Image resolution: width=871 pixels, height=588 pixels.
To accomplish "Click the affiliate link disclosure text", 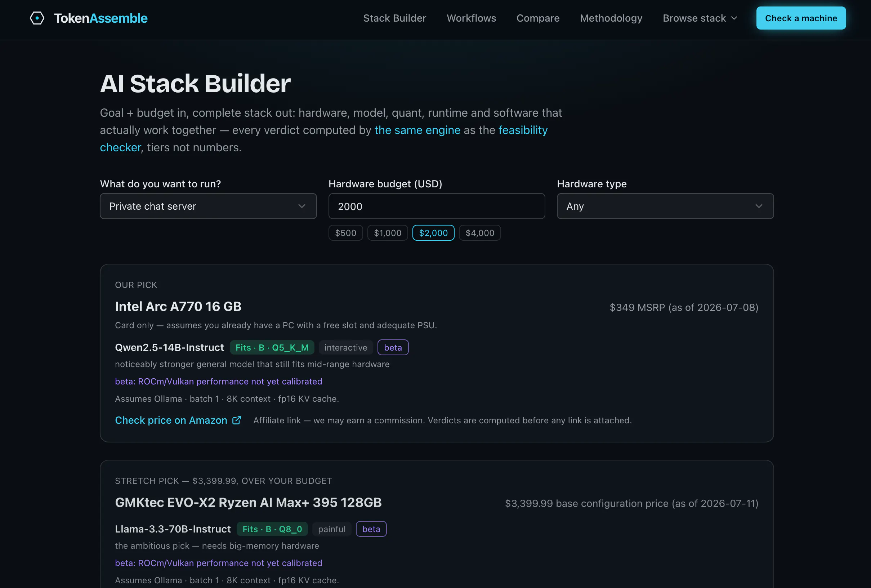I will coord(442,420).
